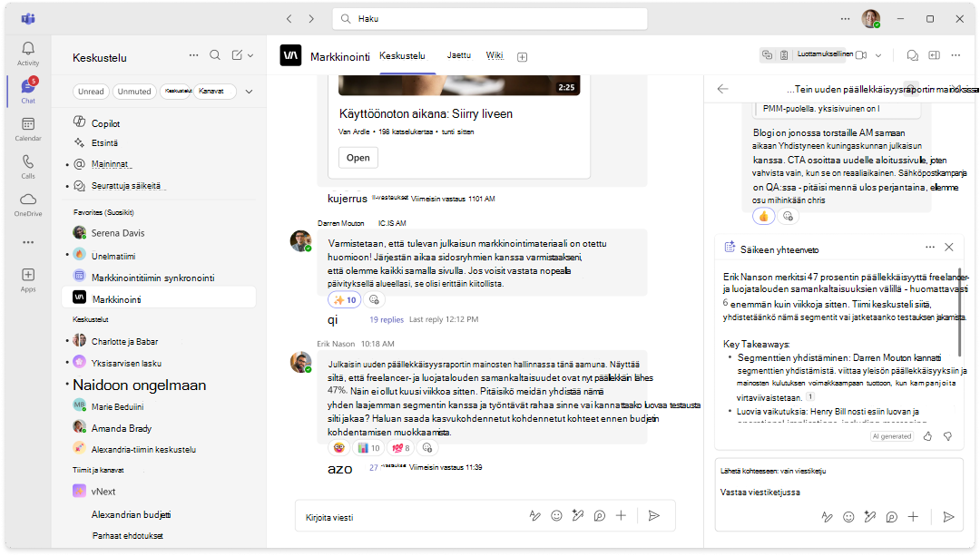Image resolution: width=980 pixels, height=556 pixels.
Task: Go back in the thread pane
Action: tap(722, 89)
